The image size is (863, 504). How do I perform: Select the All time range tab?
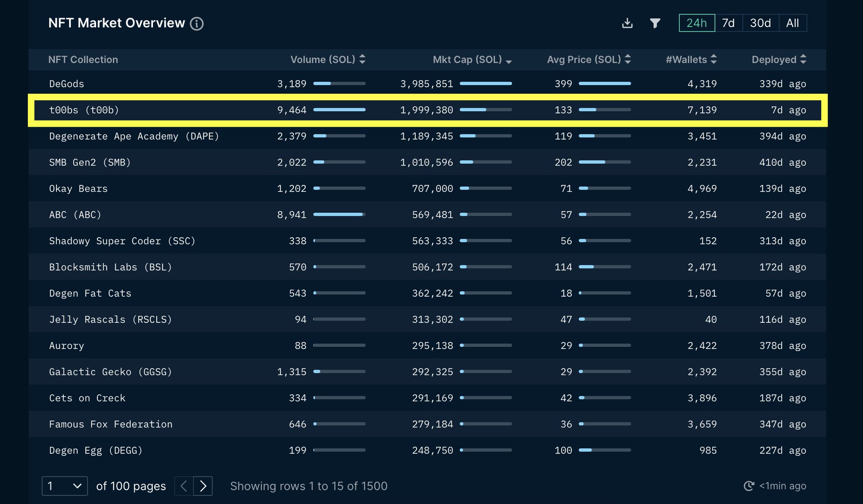tap(792, 23)
